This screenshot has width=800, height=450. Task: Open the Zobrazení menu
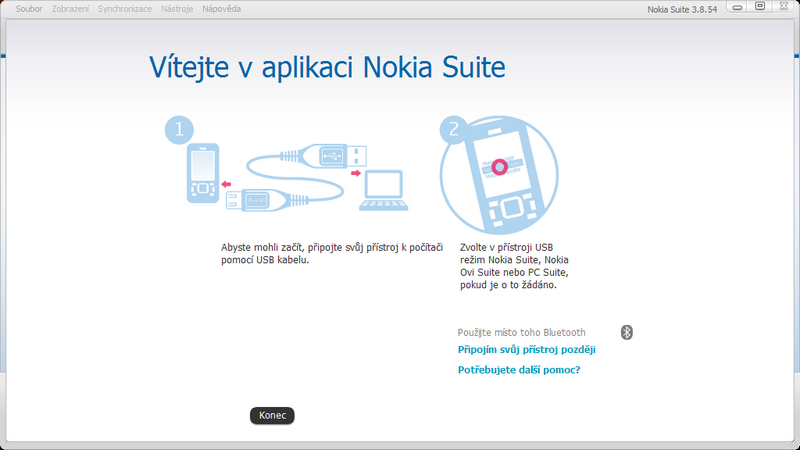(x=70, y=9)
